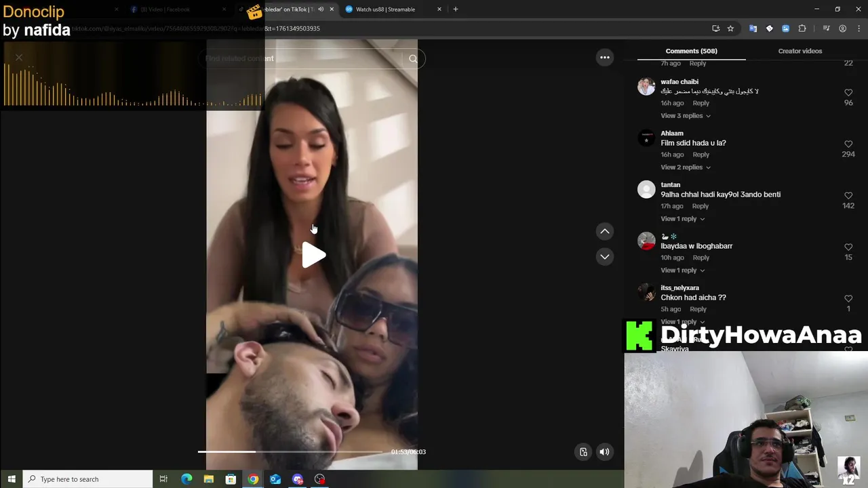Open the three-dot more options menu on video

tap(605, 58)
